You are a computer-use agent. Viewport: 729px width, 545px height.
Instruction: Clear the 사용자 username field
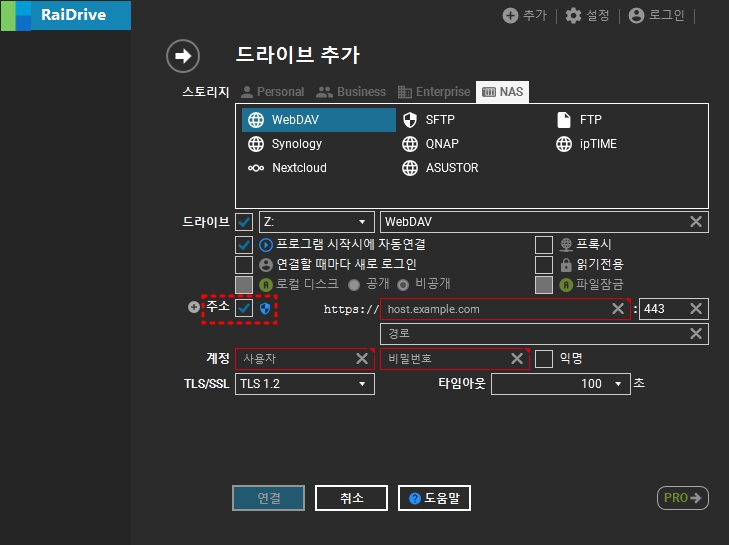click(362, 359)
